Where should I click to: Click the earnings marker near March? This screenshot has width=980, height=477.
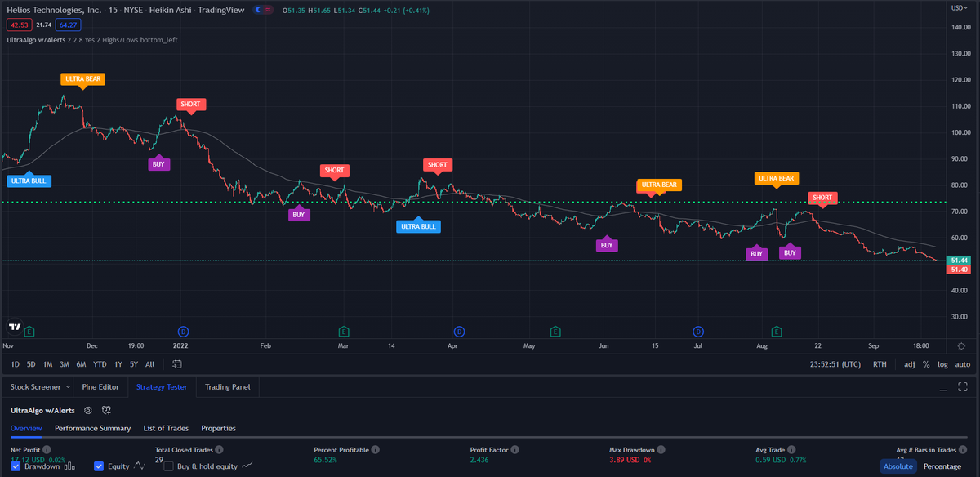pos(344,332)
